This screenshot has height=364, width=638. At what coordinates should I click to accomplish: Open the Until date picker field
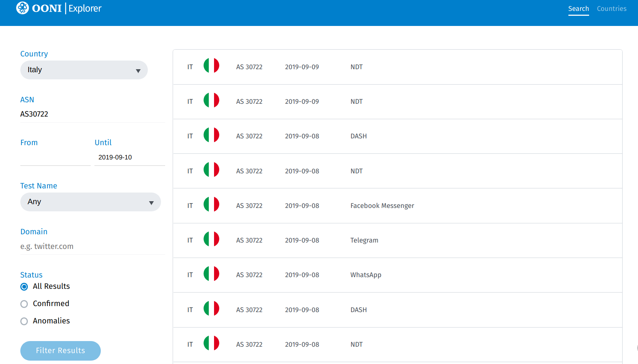[129, 157]
